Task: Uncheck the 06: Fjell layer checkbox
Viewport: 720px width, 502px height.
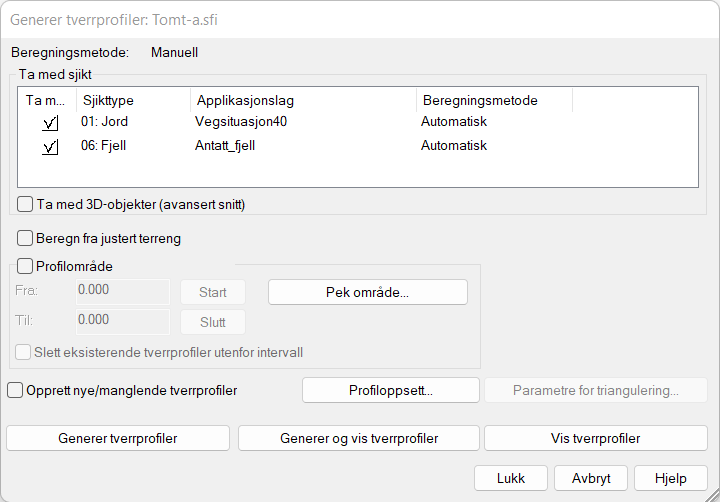Action: coord(50,147)
